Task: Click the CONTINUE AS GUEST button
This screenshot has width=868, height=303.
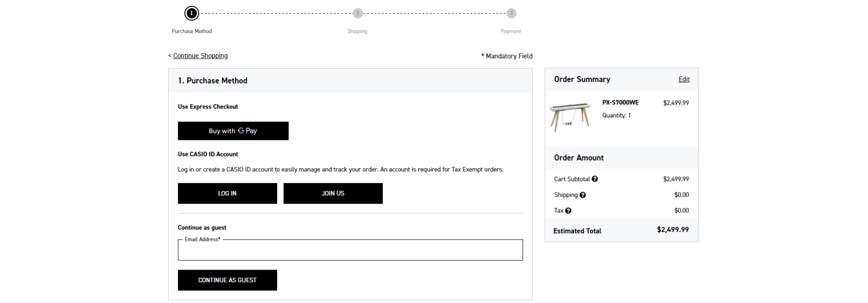Action: pos(227,280)
